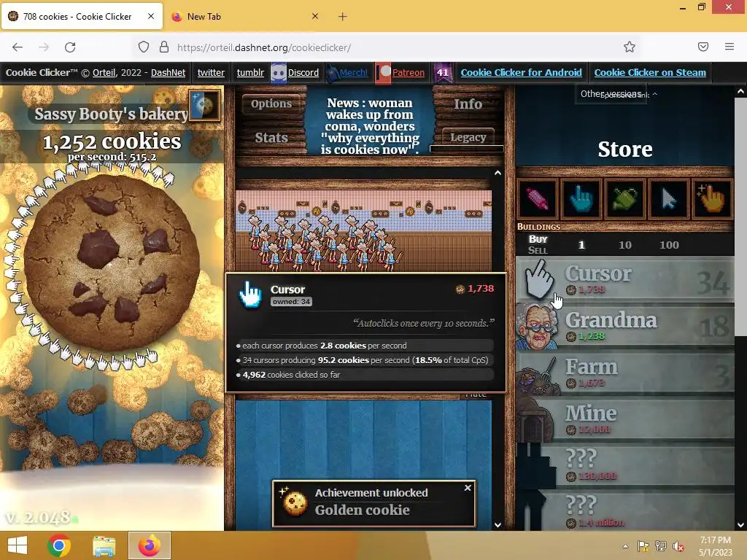Switch store mode to Sell

pos(538,250)
